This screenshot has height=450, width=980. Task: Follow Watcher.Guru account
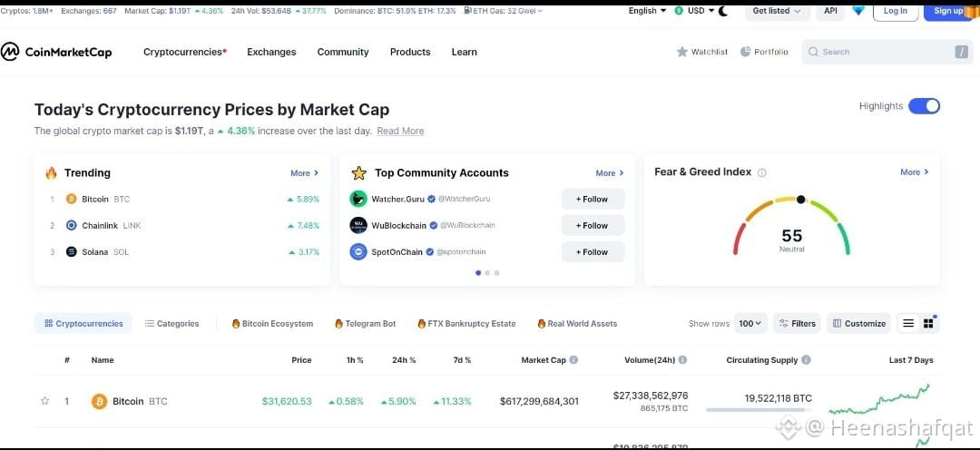pos(593,199)
